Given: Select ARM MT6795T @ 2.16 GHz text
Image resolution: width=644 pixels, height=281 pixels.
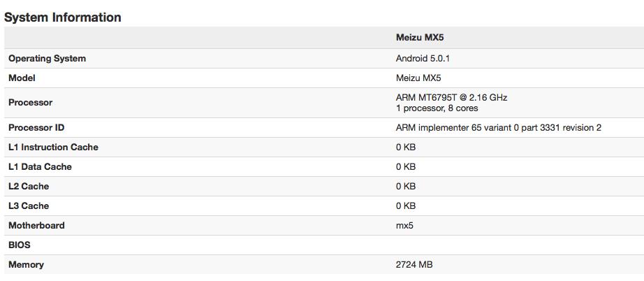Looking at the screenshot, I should pos(451,98).
